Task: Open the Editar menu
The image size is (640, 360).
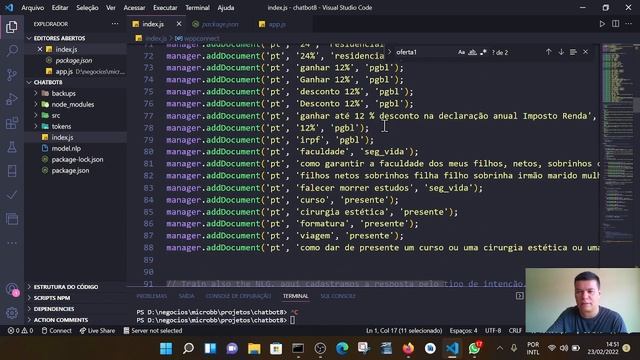Action: (x=60, y=8)
